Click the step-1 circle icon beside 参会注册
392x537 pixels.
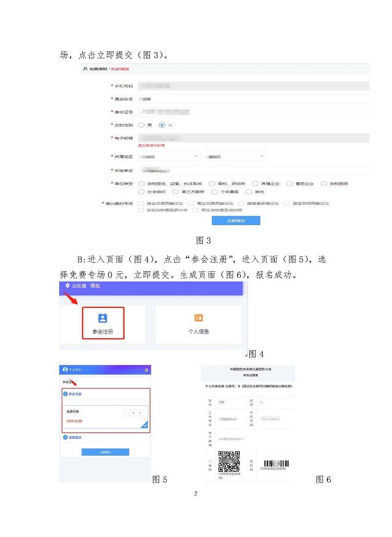pos(66,393)
